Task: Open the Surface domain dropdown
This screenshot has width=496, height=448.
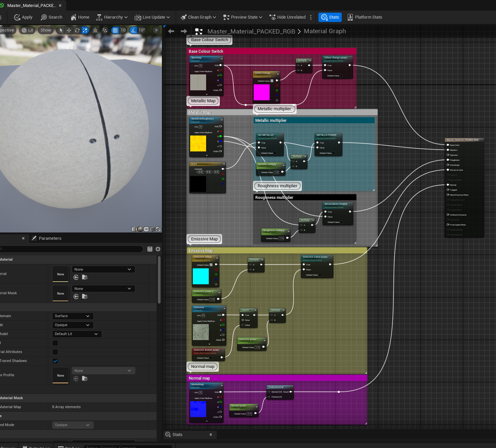Action: [x=72, y=316]
